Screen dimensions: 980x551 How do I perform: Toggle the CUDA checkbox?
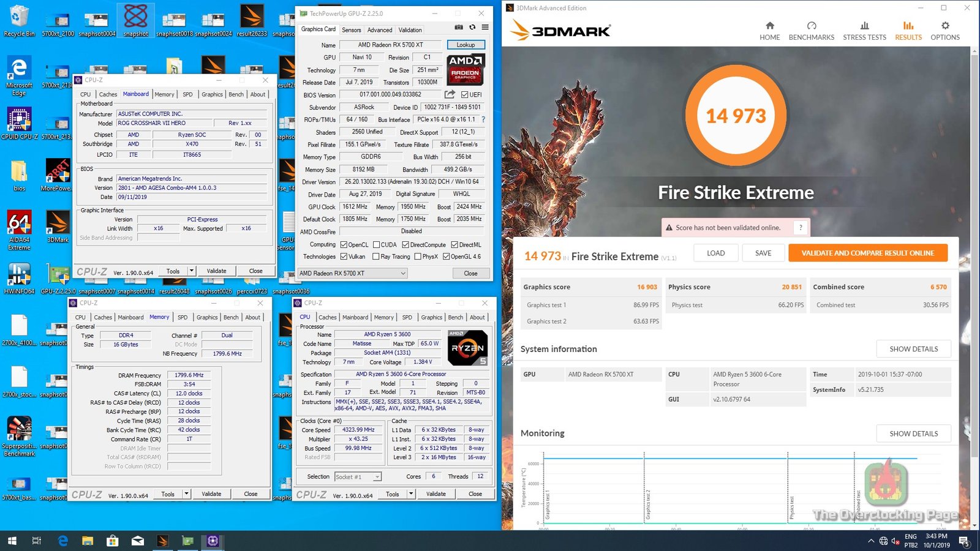point(377,245)
